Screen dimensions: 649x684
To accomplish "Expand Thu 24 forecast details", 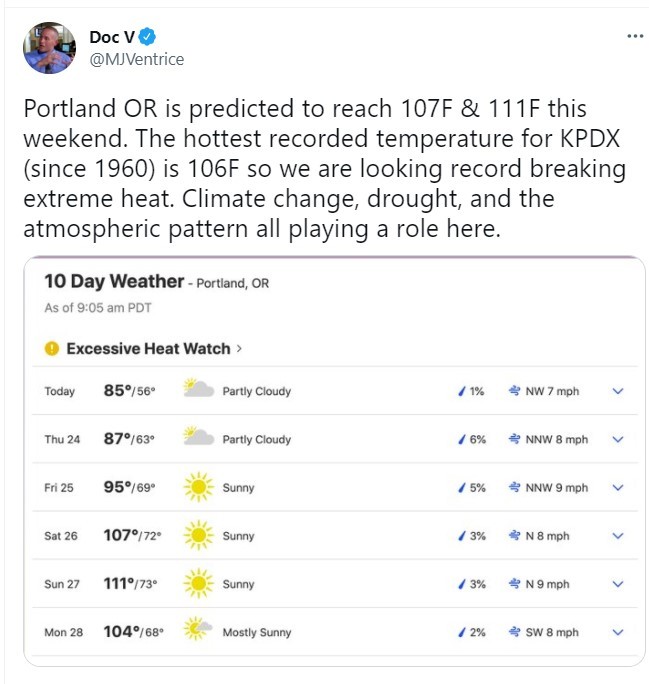I will tap(618, 439).
